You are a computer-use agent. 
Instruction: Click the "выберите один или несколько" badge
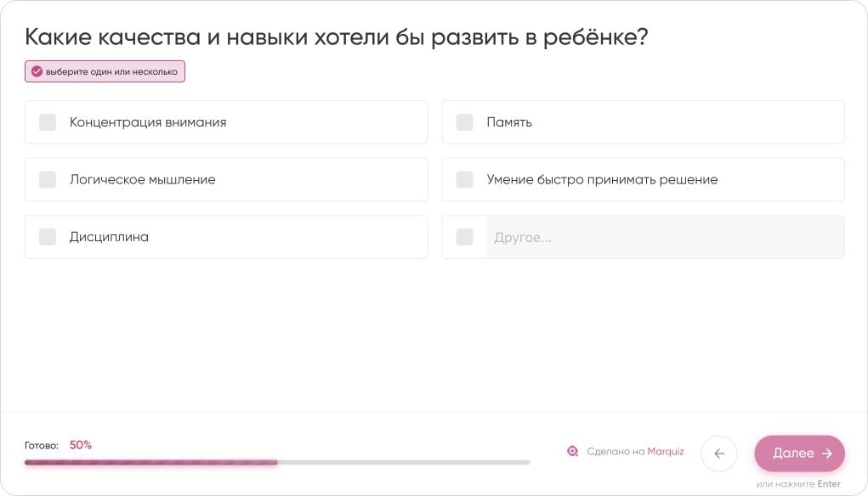tap(104, 71)
